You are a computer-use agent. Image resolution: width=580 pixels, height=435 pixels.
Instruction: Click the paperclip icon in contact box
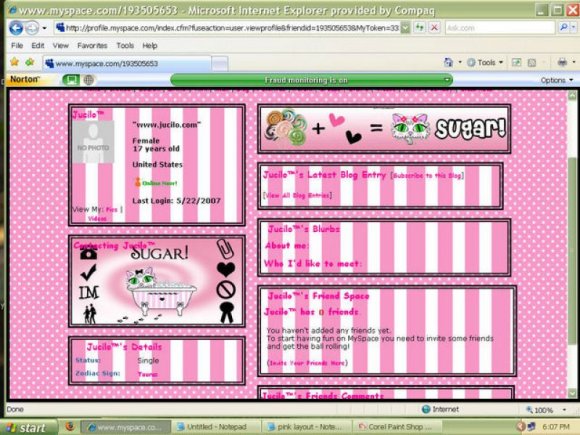click(226, 249)
